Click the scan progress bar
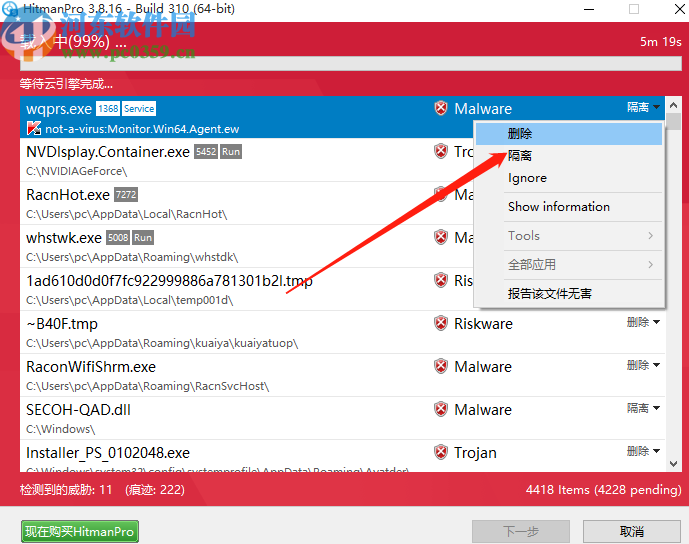 click(x=351, y=63)
